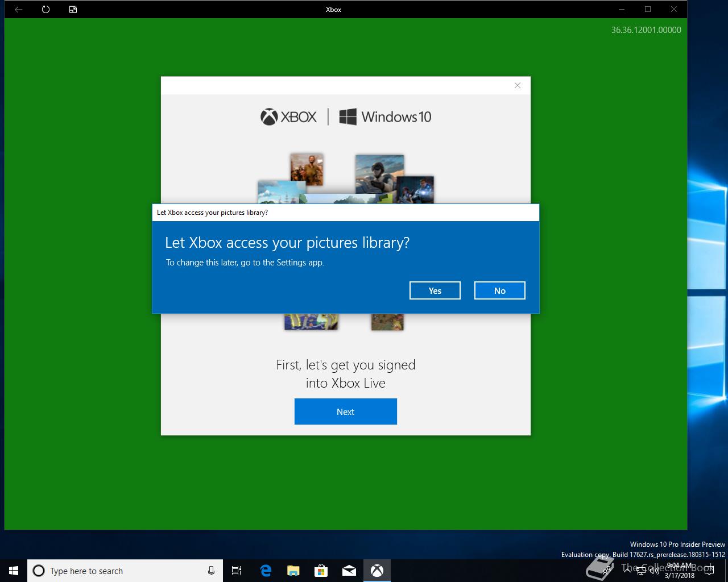Screen dimensions: 728x582
Task: Open Task View from the taskbar
Action: click(237, 571)
